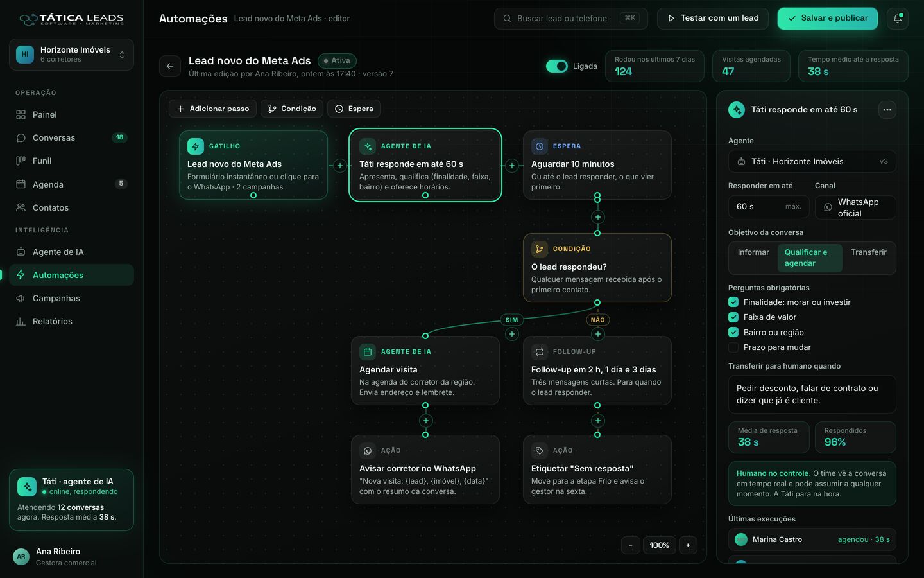Click the calendar icon on Agendar visita node
The width and height of the screenshot is (924, 578).
368,352
